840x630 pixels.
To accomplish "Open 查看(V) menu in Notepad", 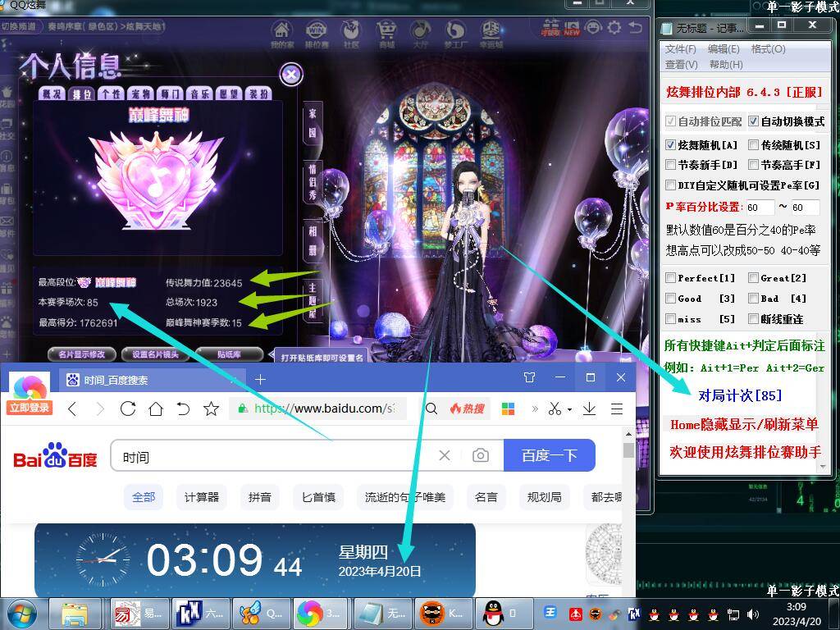I will (682, 64).
